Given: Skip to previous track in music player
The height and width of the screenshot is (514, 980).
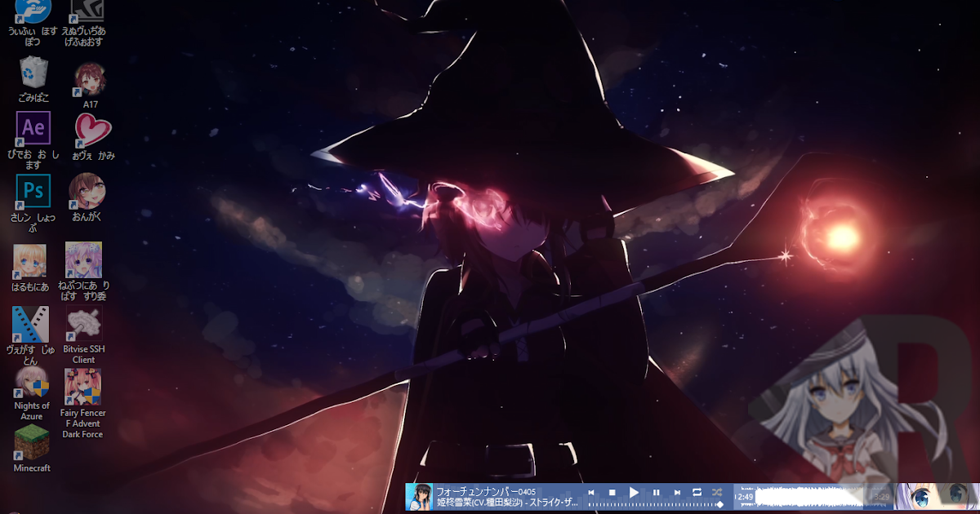Looking at the screenshot, I should coord(591,493).
